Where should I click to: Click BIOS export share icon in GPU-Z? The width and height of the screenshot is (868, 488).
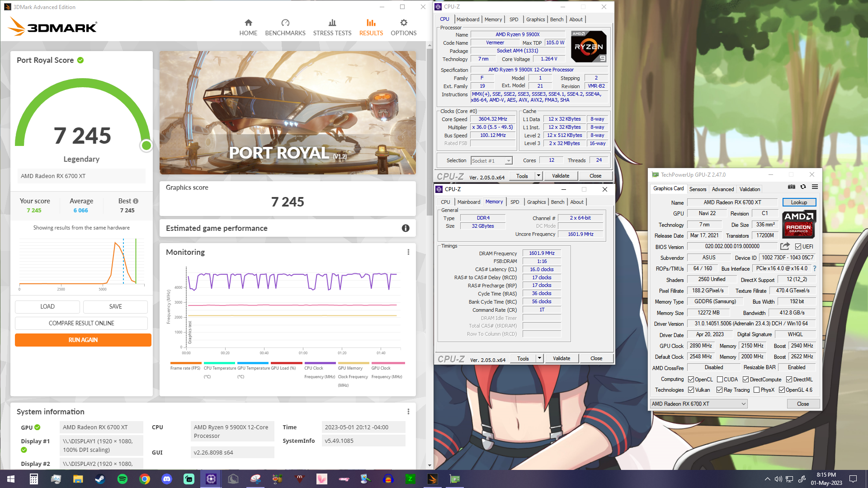coord(785,246)
